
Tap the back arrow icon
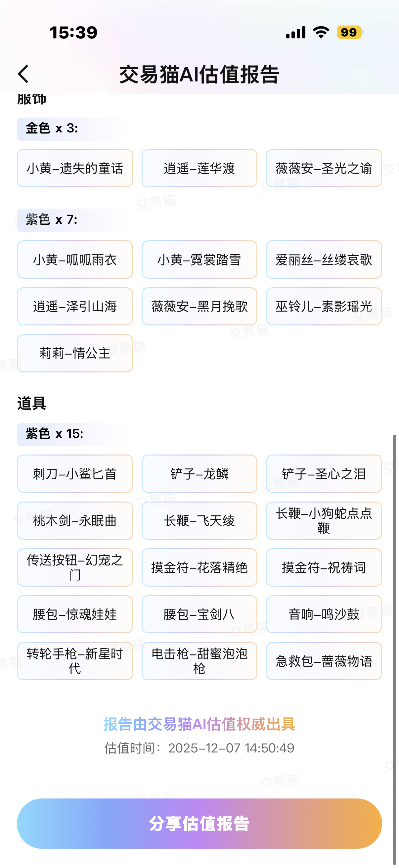tap(23, 74)
